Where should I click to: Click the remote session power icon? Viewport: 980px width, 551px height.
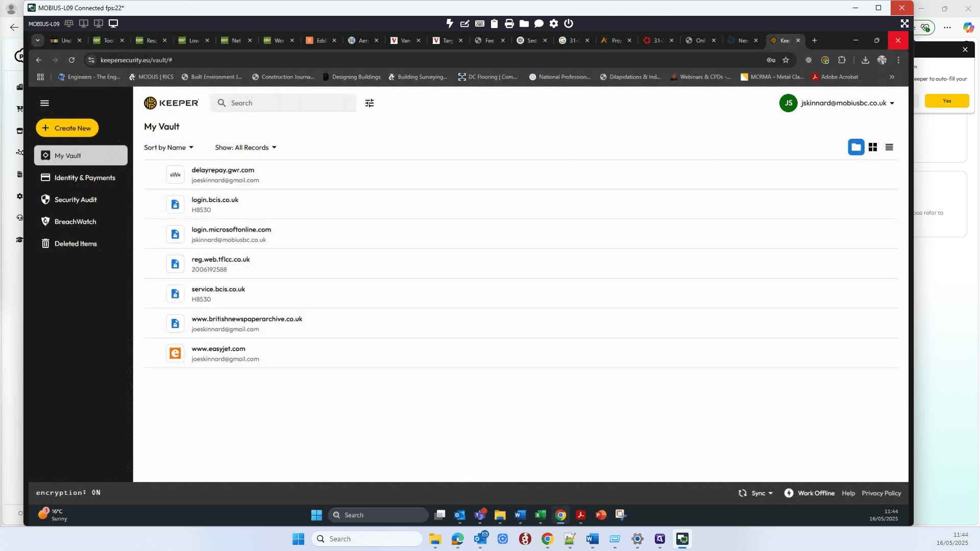[x=569, y=23]
